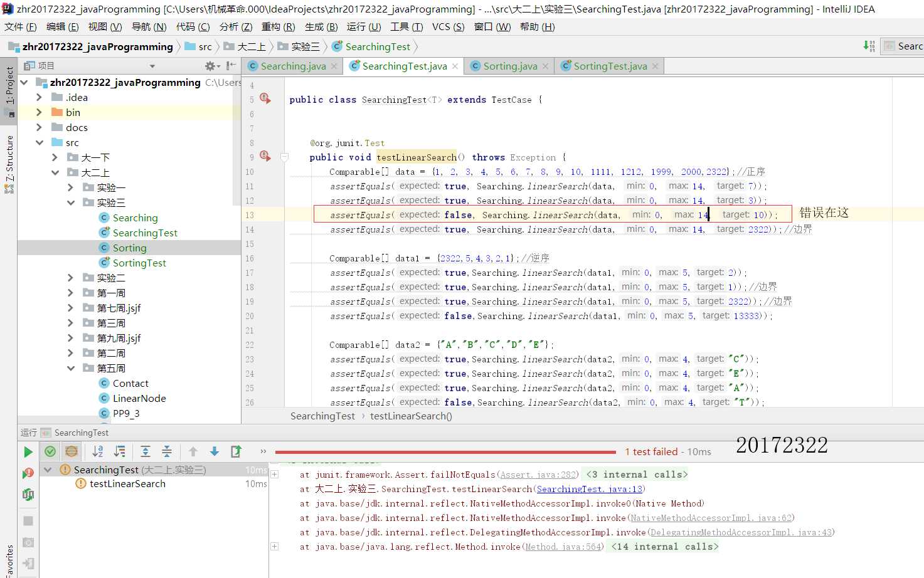This screenshot has width=924, height=578.
Task: Select the LinearNode class in the project tree
Action: tap(139, 398)
